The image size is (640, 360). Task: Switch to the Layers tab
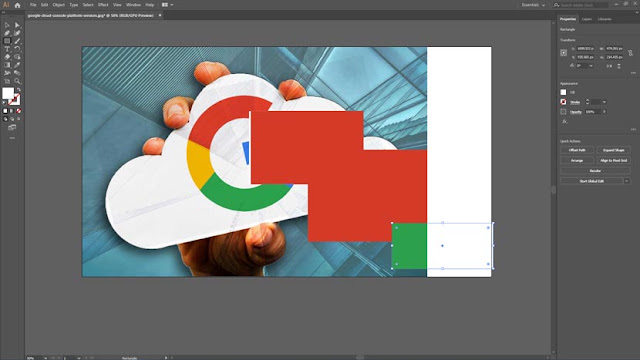click(587, 19)
